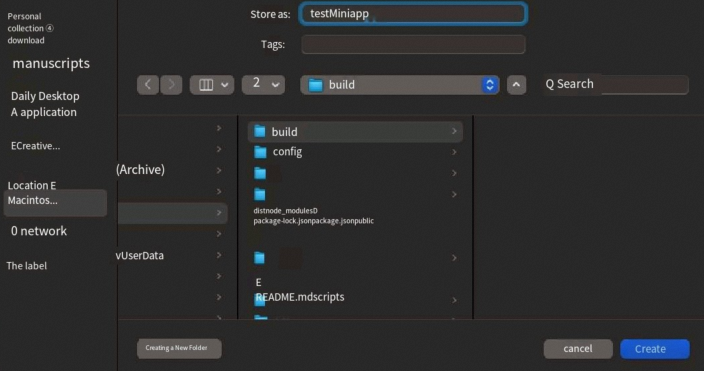This screenshot has width=704, height=371.
Task: Select the config folder row
Action: coord(355,152)
